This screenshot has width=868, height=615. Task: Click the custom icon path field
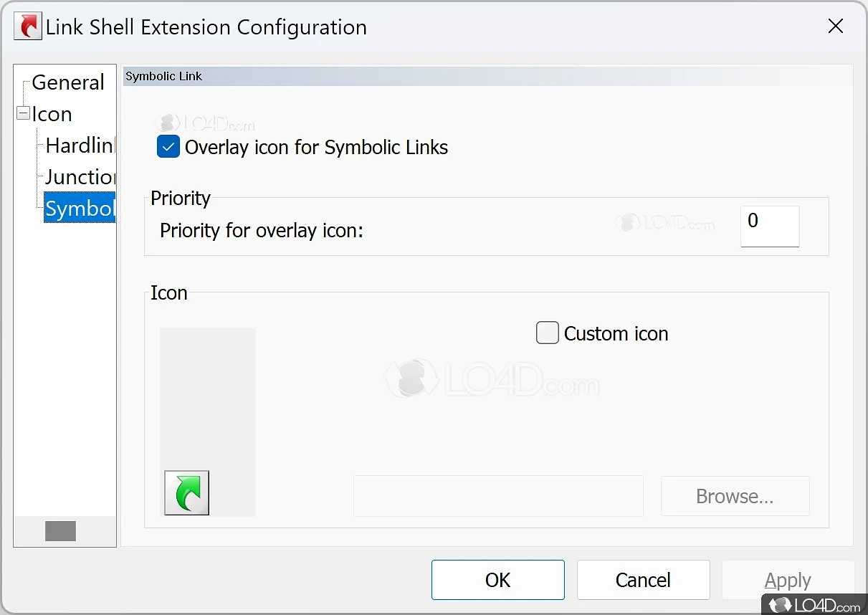point(498,496)
